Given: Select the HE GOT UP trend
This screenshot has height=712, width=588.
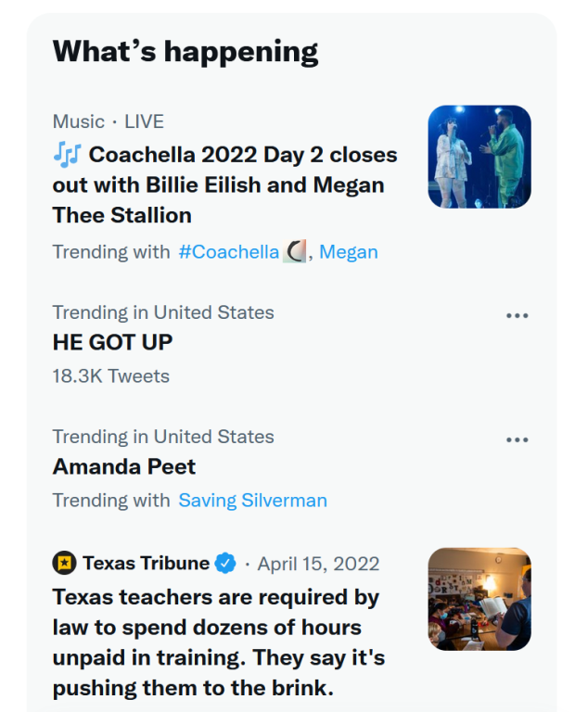Looking at the screenshot, I should coord(112,342).
